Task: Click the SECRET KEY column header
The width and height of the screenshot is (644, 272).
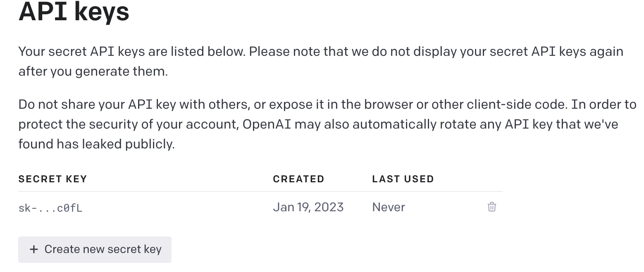Action: [52, 179]
